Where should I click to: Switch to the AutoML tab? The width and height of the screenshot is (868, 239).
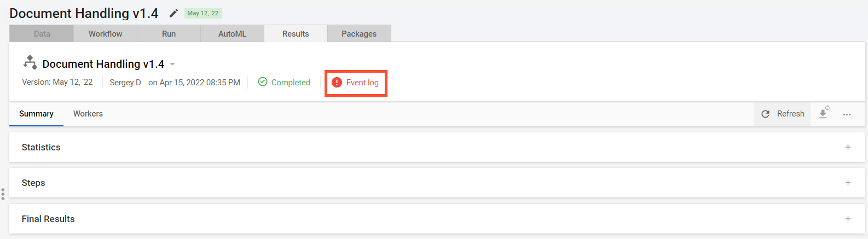pos(232,33)
